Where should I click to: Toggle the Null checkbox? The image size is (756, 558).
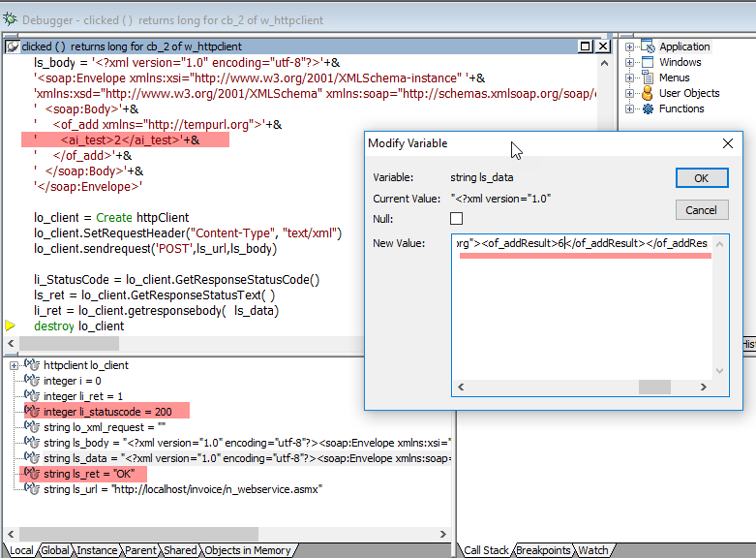[457, 219]
